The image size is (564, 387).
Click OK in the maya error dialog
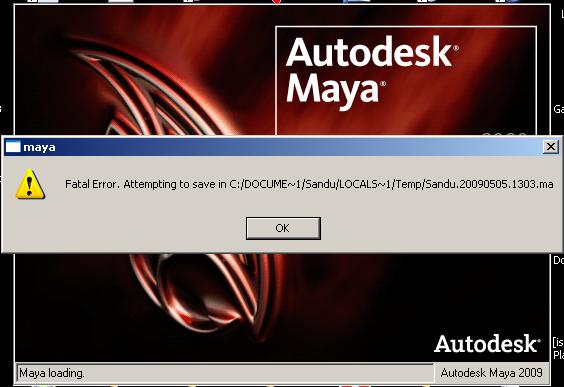283,228
